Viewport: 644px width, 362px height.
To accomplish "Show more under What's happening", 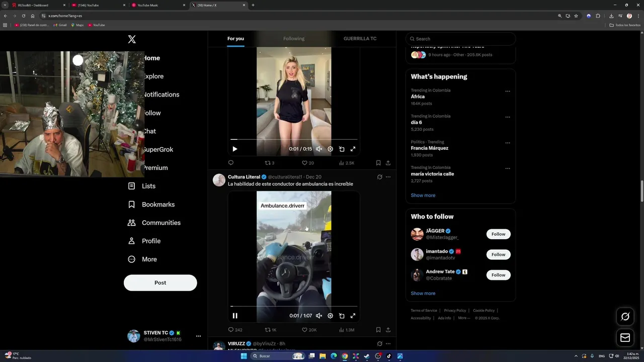I will pos(423,195).
